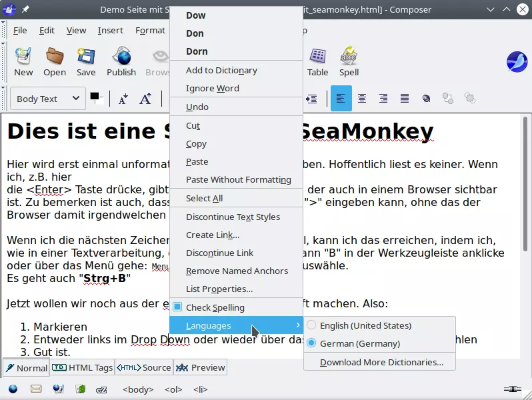Open the View menu

tap(77, 30)
